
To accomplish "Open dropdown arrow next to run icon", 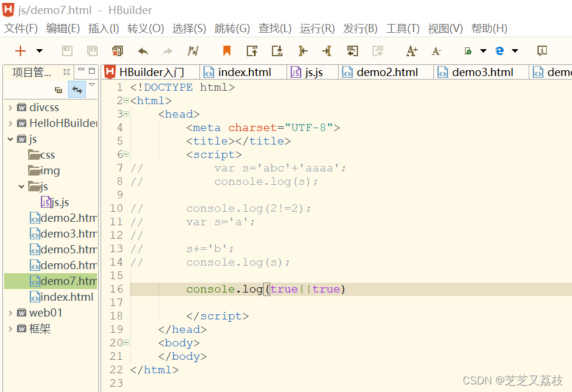I will 483,51.
